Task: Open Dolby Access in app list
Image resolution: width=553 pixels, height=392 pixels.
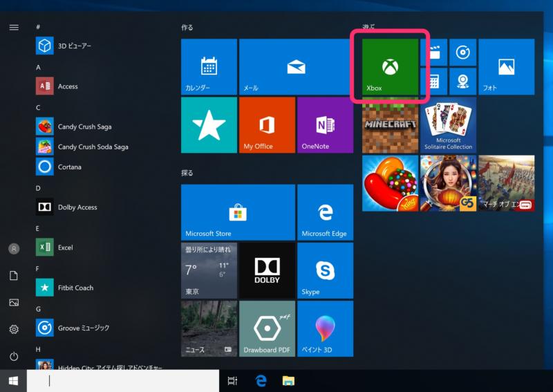Action: coord(102,207)
